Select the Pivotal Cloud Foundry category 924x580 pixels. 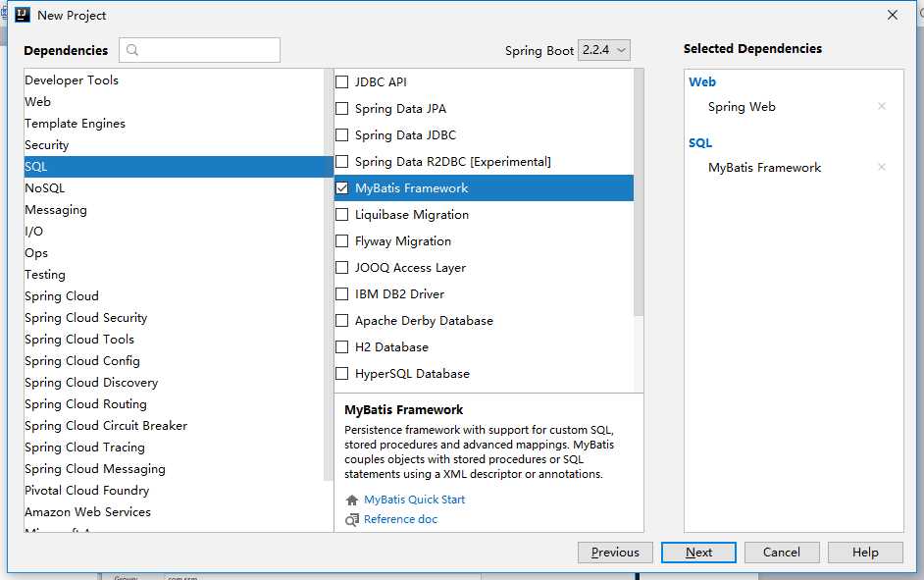tap(175, 491)
